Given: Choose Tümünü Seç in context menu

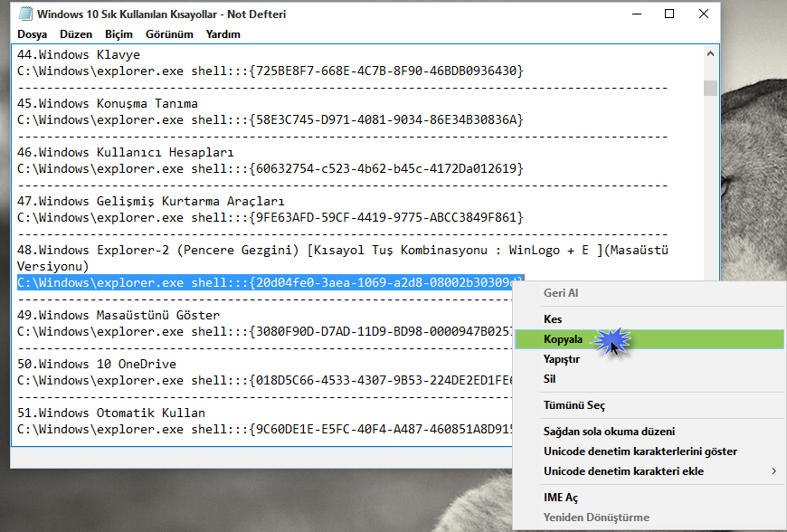Looking at the screenshot, I should [x=650, y=405].
